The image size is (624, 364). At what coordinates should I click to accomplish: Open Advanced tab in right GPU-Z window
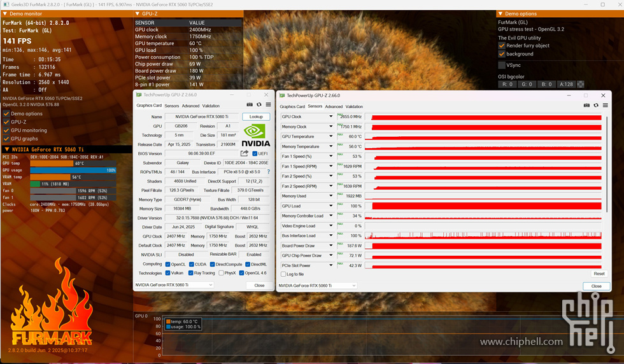tap(334, 107)
